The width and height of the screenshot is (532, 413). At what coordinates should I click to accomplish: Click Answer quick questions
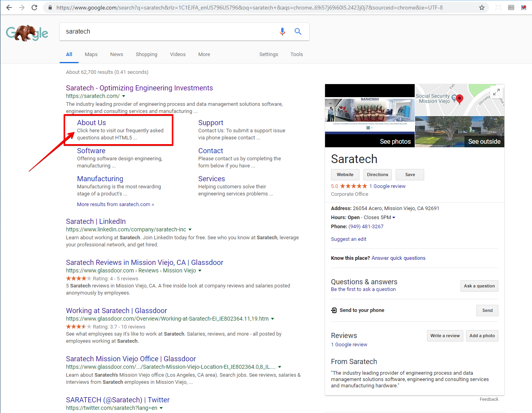[399, 258]
